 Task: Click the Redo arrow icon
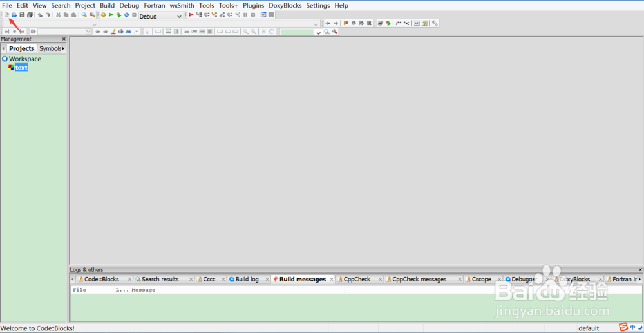coord(48,15)
